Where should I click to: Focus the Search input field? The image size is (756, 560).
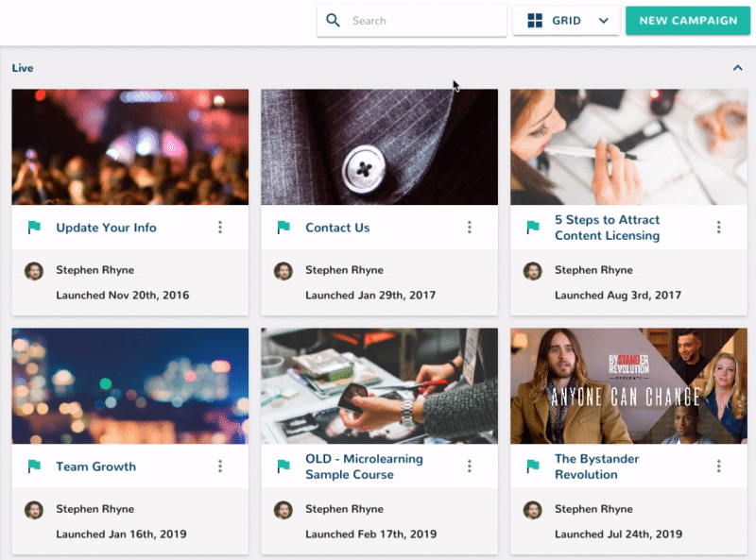coord(425,21)
